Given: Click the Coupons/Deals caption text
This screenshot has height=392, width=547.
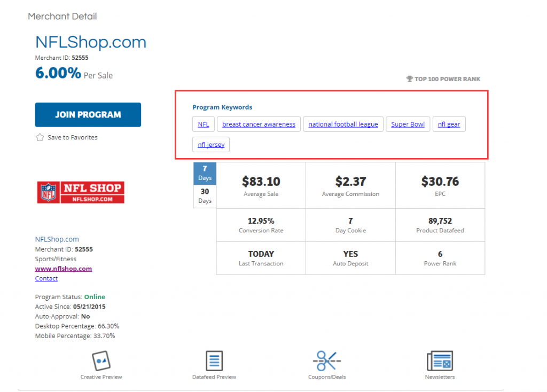Looking at the screenshot, I should [327, 377].
